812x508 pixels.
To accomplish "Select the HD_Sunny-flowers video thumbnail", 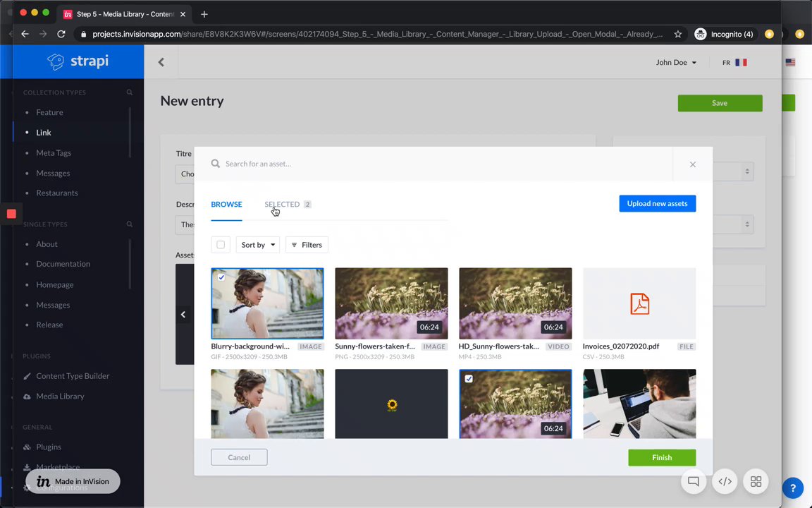I will tap(515, 303).
